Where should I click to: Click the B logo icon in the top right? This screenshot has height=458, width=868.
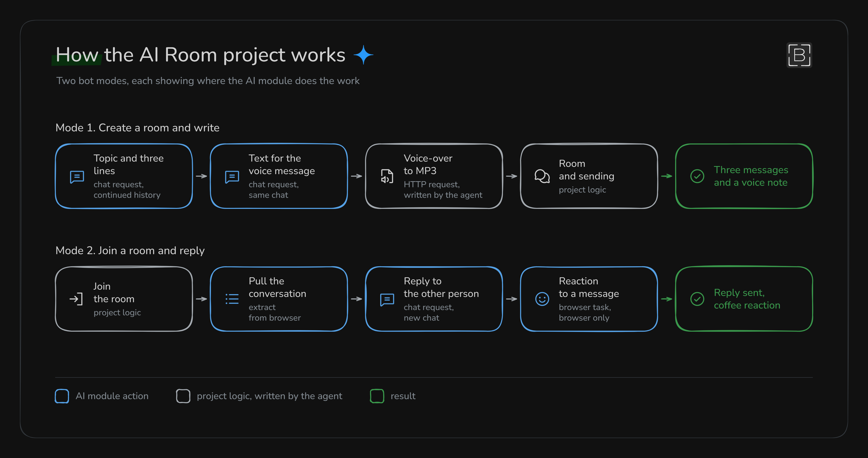799,55
